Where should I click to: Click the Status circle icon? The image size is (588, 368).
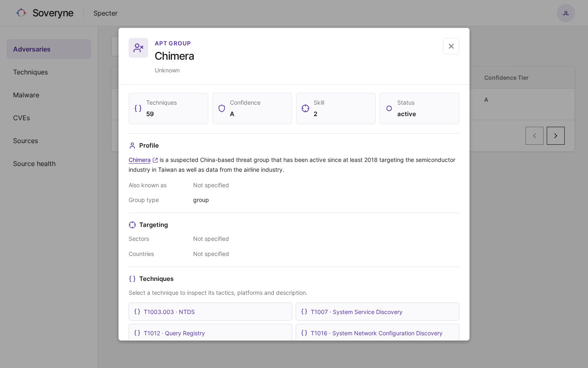pos(389,108)
